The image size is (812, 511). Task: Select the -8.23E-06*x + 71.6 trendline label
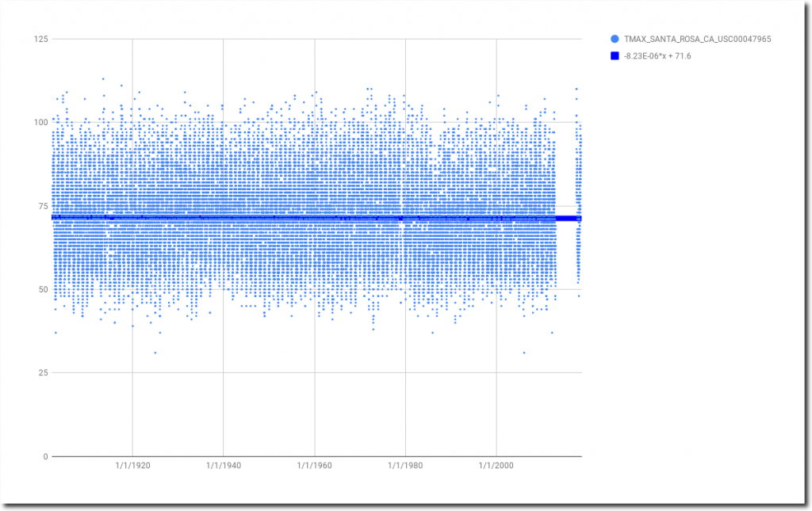[x=657, y=56]
